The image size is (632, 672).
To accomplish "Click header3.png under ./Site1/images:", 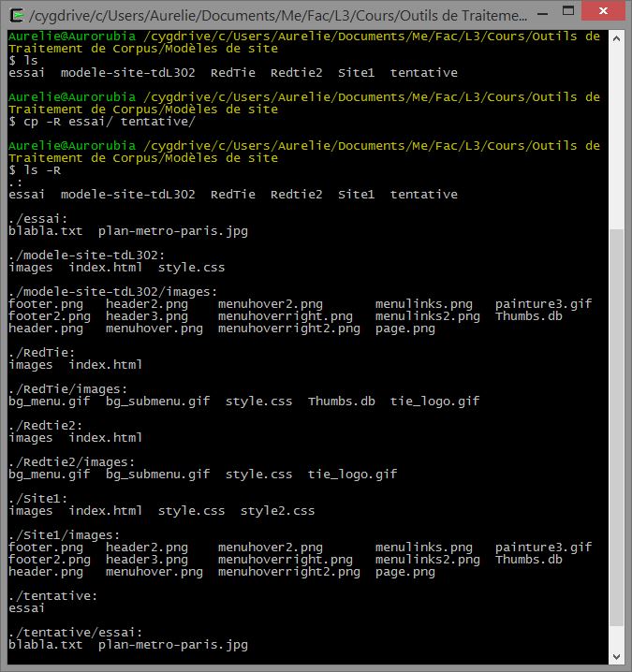I will click(147, 560).
